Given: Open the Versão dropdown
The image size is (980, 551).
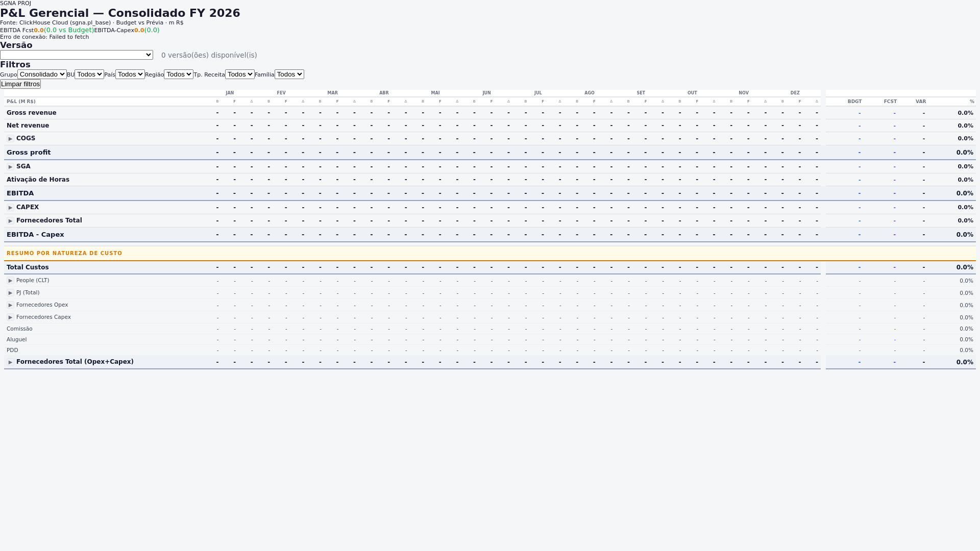Looking at the screenshot, I should coord(77,55).
